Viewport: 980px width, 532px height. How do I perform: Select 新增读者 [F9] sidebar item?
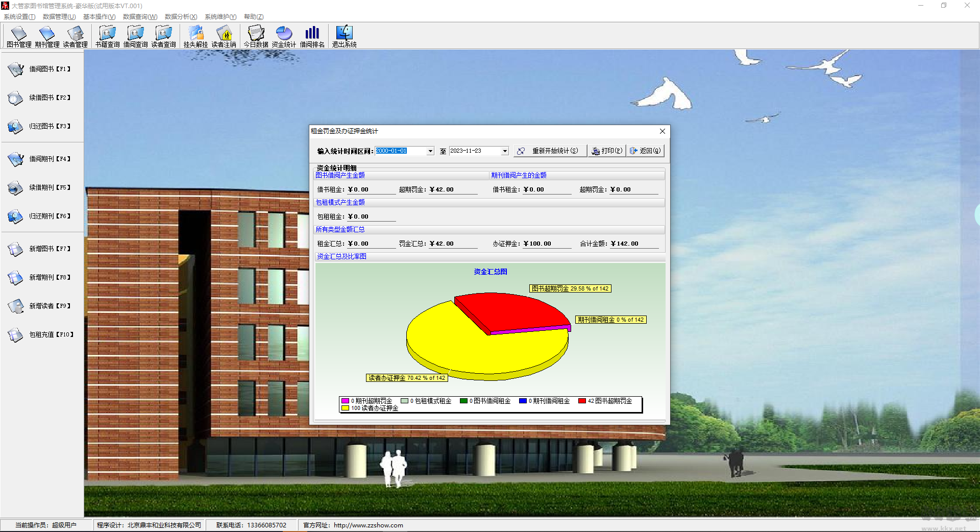39,306
